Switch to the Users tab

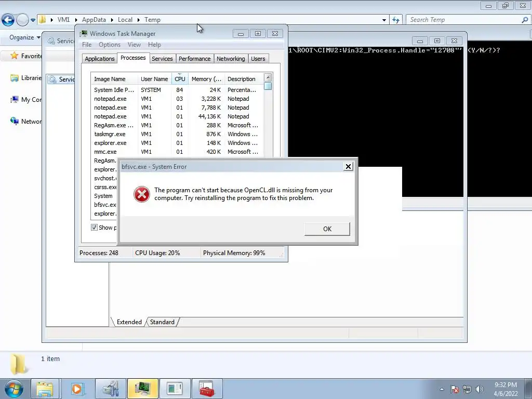pyautogui.click(x=258, y=59)
